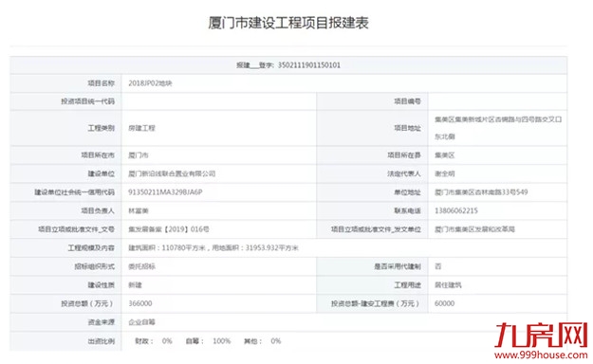The width and height of the screenshot is (593, 364).
Task: Select the company name ending 置业有限公司
Action: click(x=172, y=173)
